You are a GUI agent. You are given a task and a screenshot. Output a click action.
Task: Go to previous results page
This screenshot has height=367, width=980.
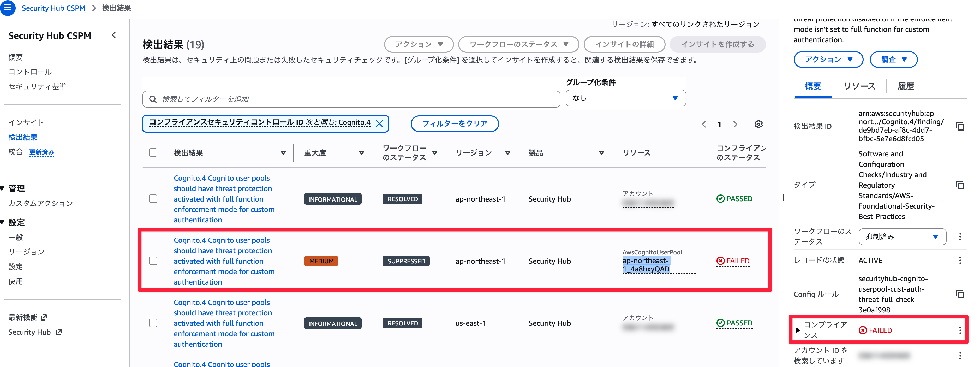[704, 124]
